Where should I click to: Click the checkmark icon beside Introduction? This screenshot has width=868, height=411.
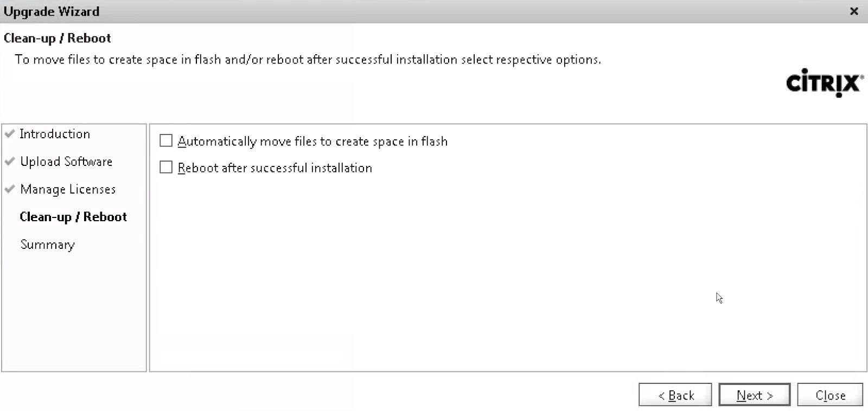click(10, 133)
